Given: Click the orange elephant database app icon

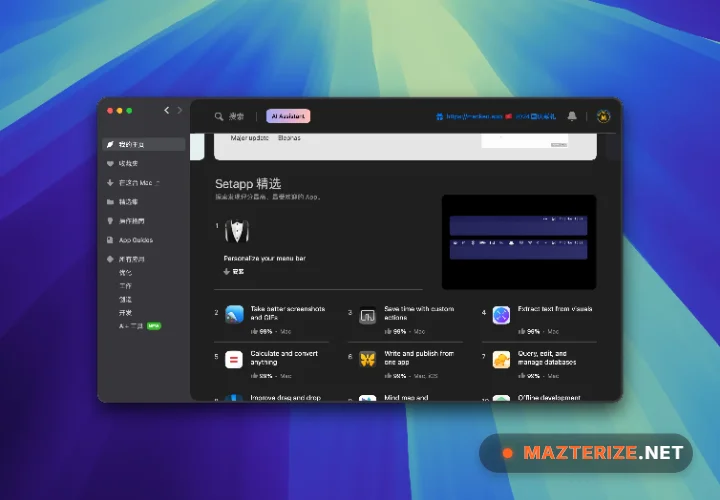Looking at the screenshot, I should coord(501,360).
